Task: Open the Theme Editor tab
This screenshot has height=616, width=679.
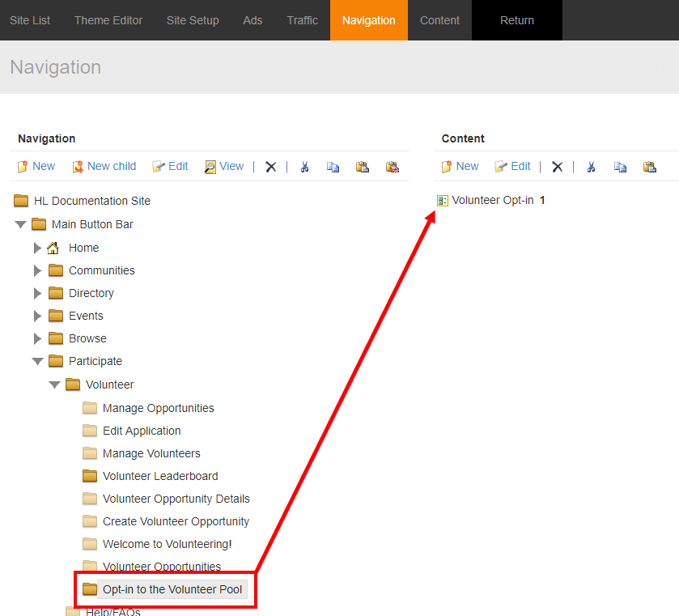Action: point(108,20)
